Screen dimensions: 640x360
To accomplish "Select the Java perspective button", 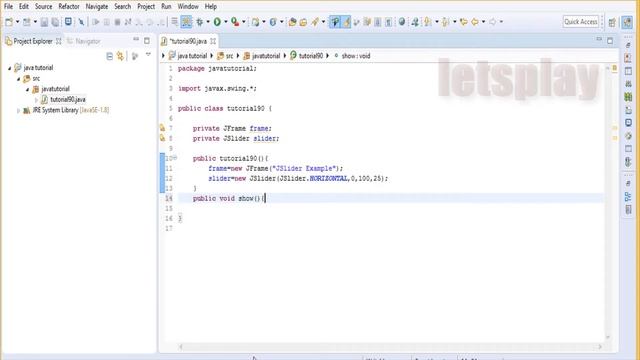I will tap(627, 22).
